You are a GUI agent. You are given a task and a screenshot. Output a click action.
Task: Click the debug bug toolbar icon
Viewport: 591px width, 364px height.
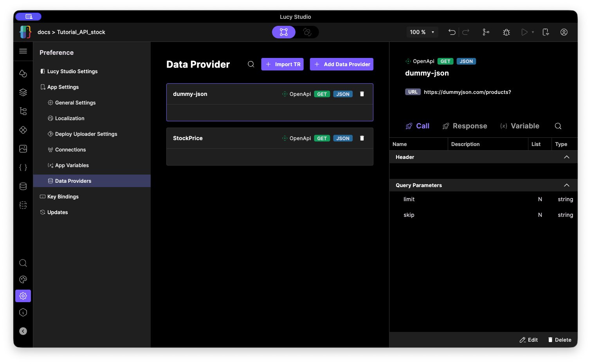(506, 32)
